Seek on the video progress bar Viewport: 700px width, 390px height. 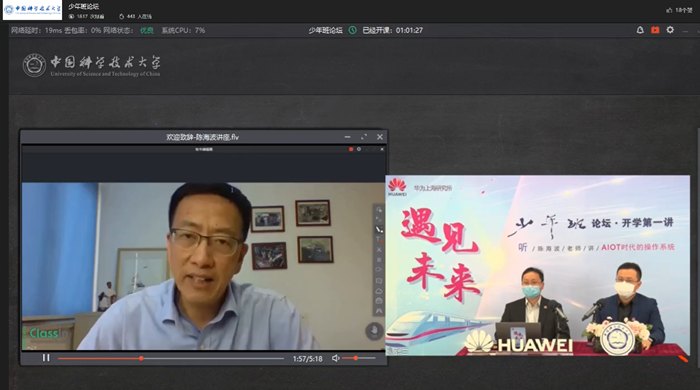(171, 358)
